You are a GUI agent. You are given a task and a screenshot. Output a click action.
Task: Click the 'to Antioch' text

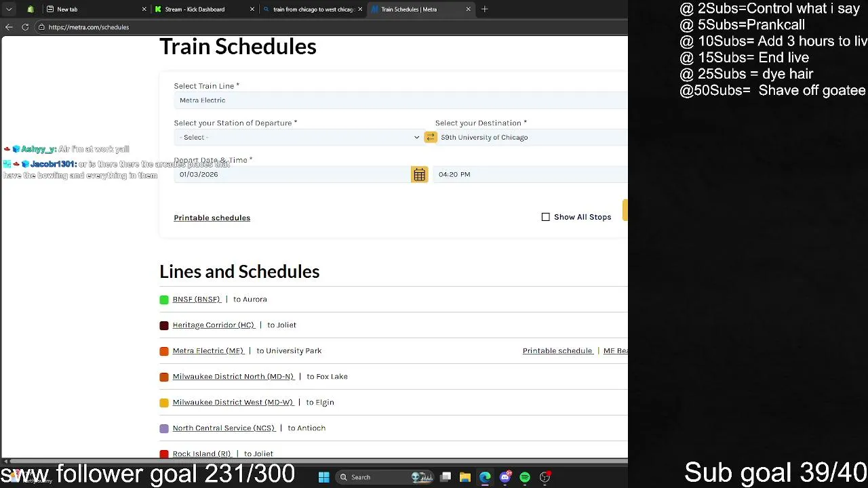[307, 428]
